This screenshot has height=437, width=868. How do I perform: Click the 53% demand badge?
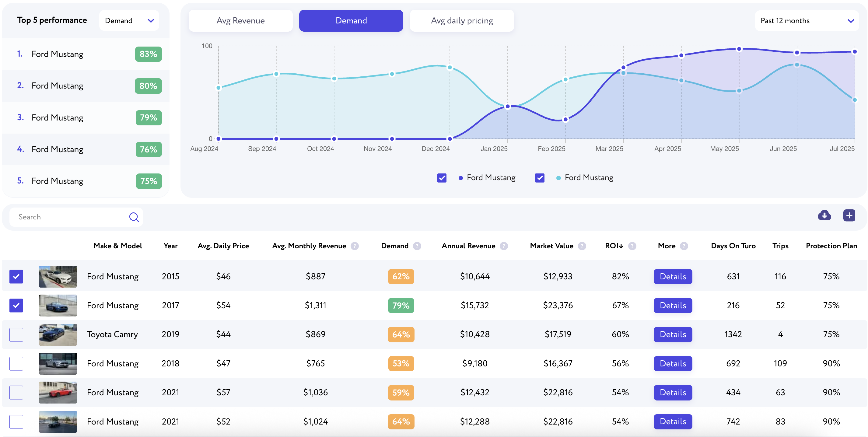[401, 364]
